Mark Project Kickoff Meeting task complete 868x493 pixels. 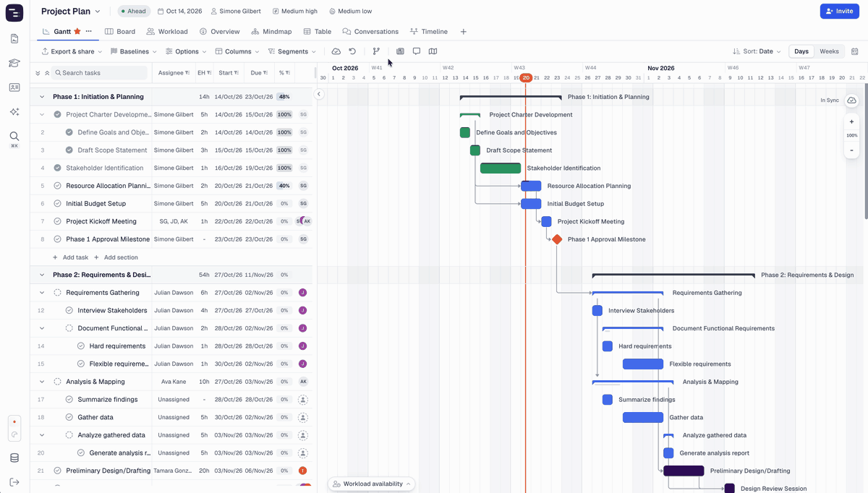pos(58,221)
